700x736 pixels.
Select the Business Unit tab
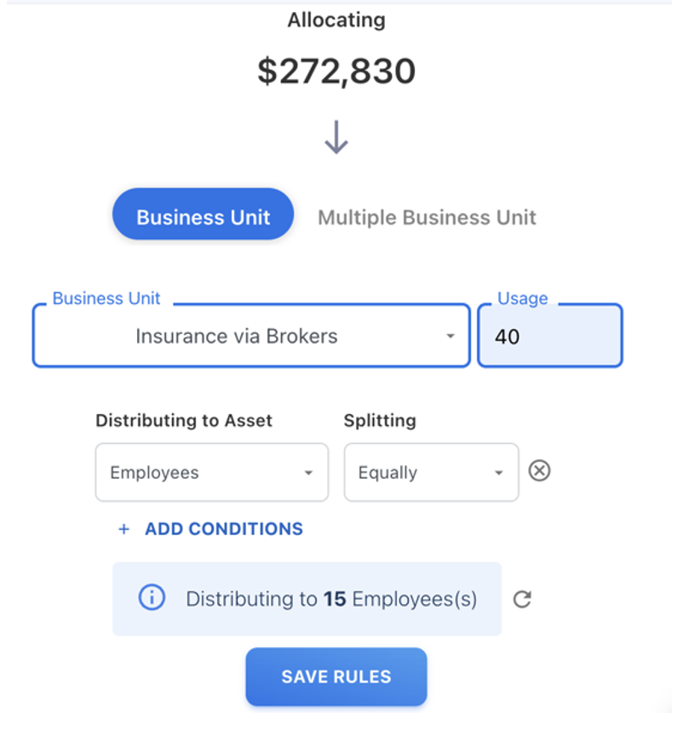[203, 216]
